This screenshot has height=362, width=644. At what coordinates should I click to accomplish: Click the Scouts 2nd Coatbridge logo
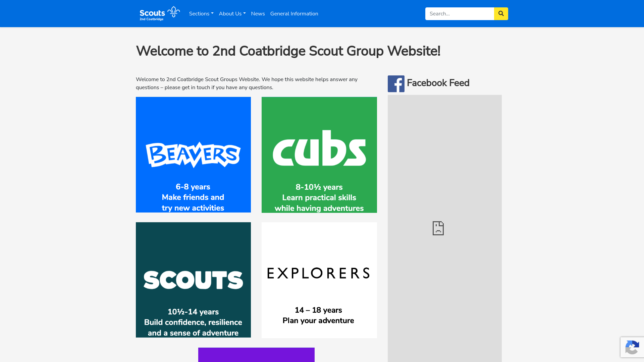point(160,13)
